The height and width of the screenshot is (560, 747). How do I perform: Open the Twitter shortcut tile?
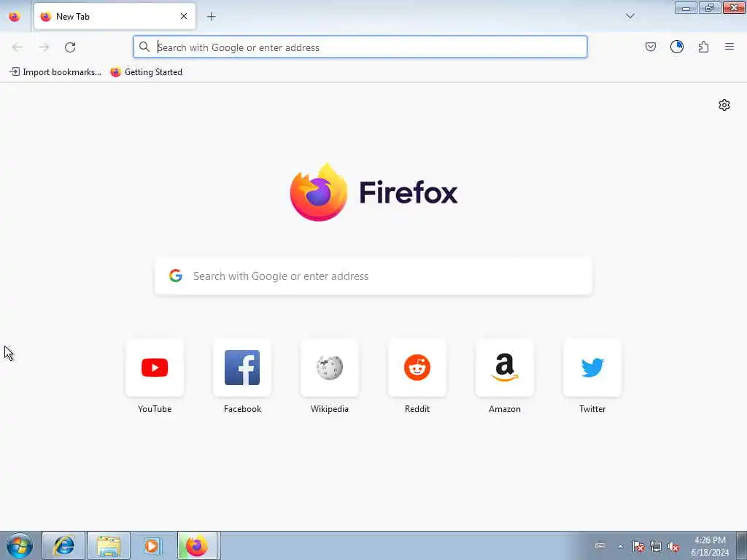[x=592, y=367]
